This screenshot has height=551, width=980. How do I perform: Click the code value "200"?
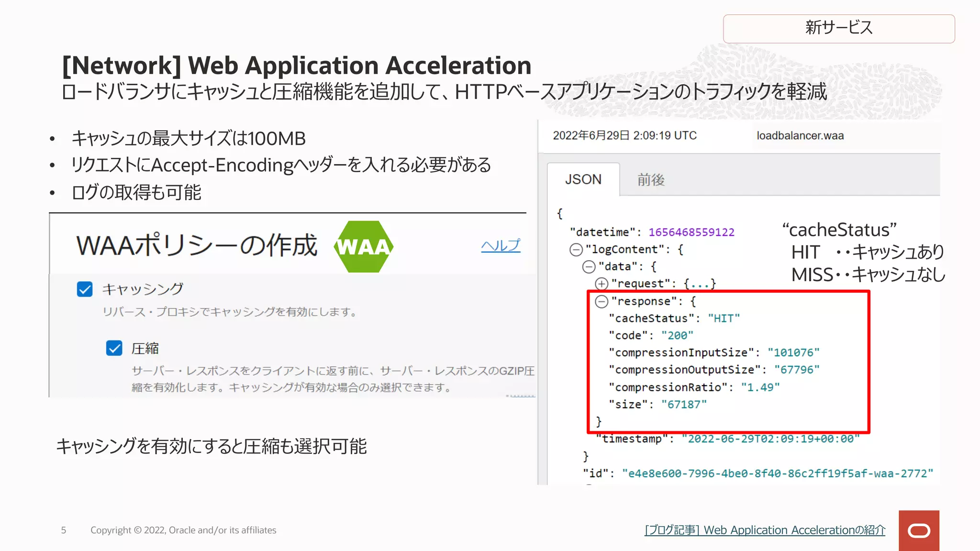click(677, 336)
